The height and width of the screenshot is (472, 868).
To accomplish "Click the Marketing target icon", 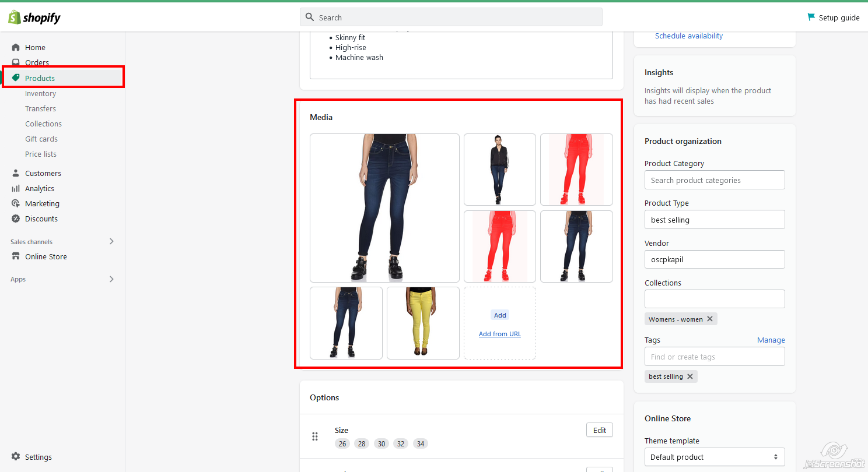I will coord(16,203).
